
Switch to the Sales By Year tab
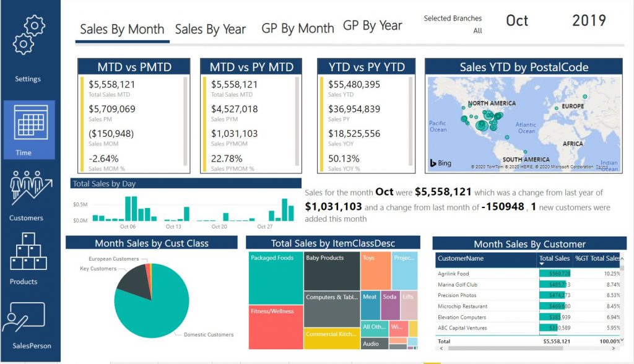tap(211, 29)
